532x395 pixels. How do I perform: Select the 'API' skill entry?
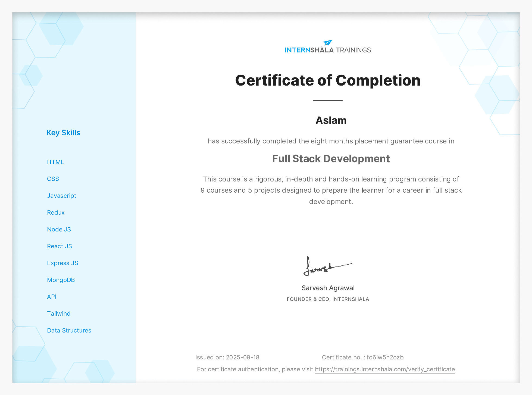pyautogui.click(x=52, y=297)
